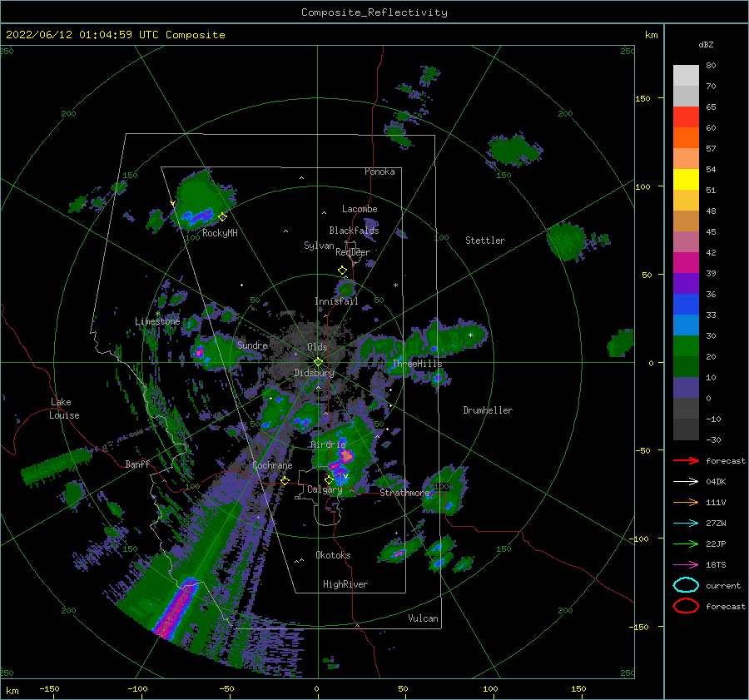Click the Limestone label
Image resolution: width=749 pixels, height=700 pixels.
pos(157,321)
